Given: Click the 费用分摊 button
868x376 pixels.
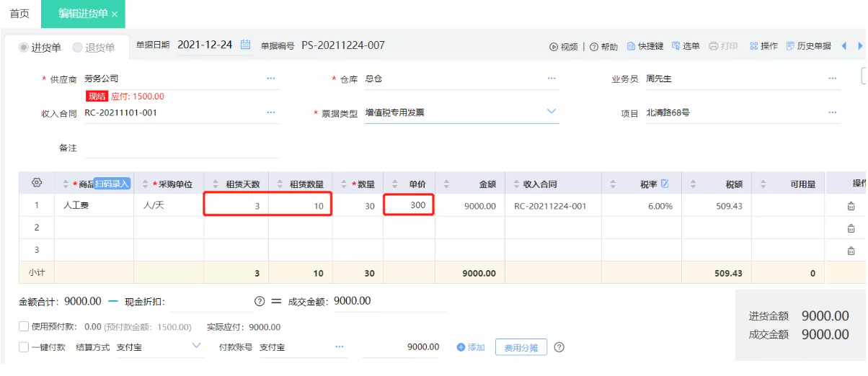Looking at the screenshot, I should point(521,347).
